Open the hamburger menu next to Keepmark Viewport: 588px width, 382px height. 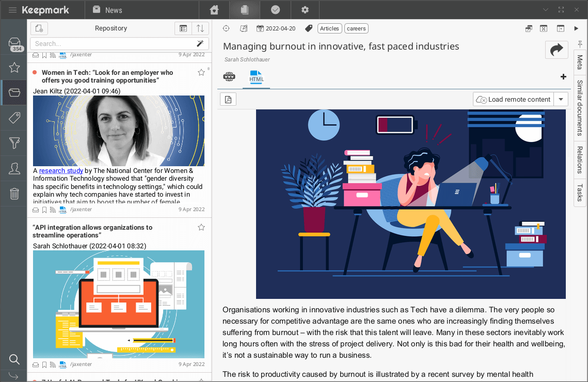click(x=12, y=10)
